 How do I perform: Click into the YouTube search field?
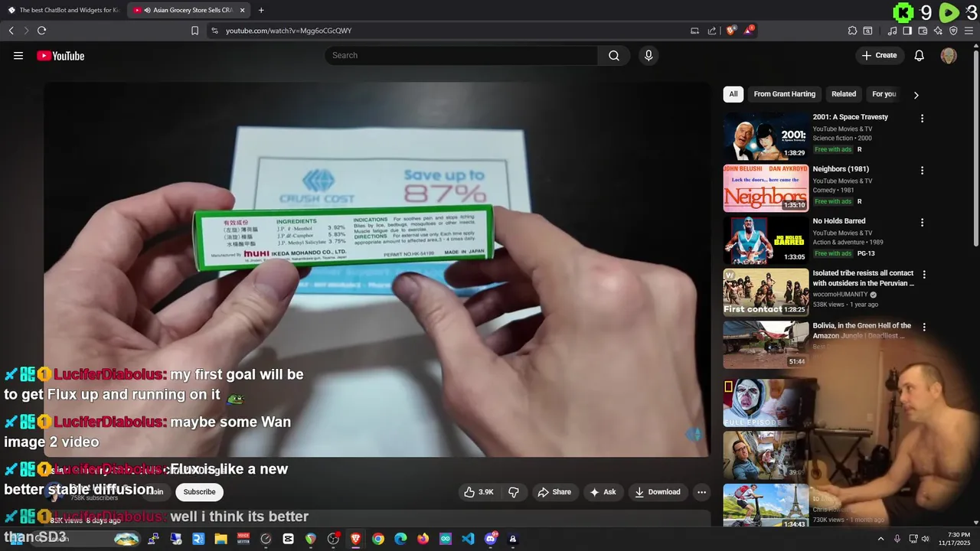pyautogui.click(x=462, y=55)
